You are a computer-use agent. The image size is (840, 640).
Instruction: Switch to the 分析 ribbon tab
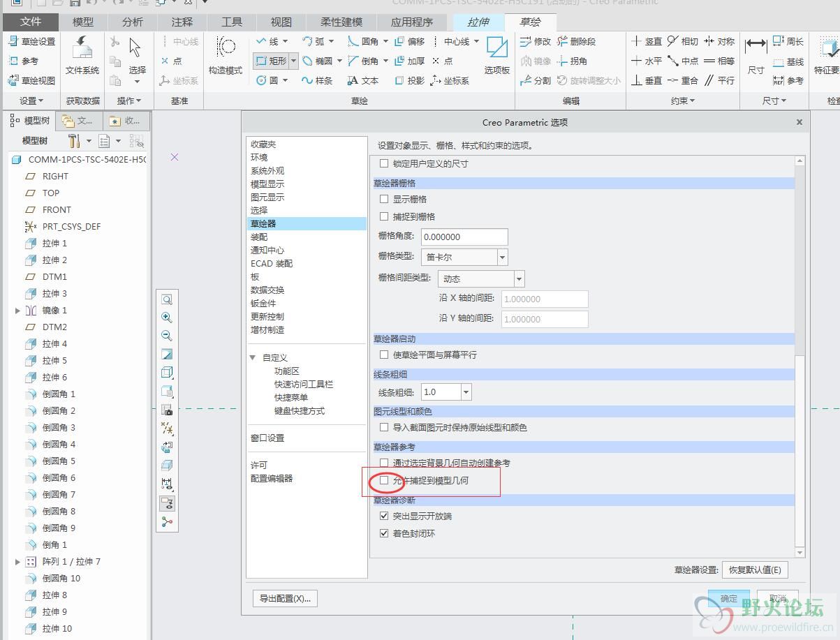click(133, 22)
